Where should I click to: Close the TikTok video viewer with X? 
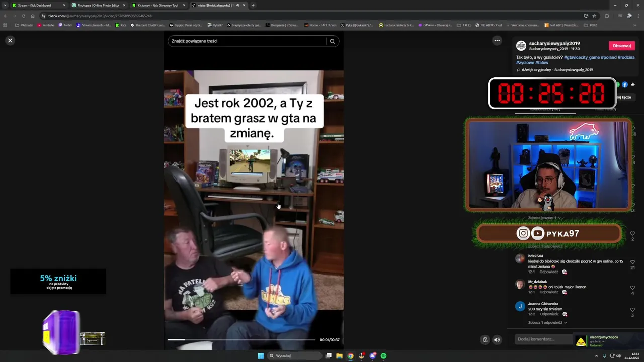[x=10, y=40]
